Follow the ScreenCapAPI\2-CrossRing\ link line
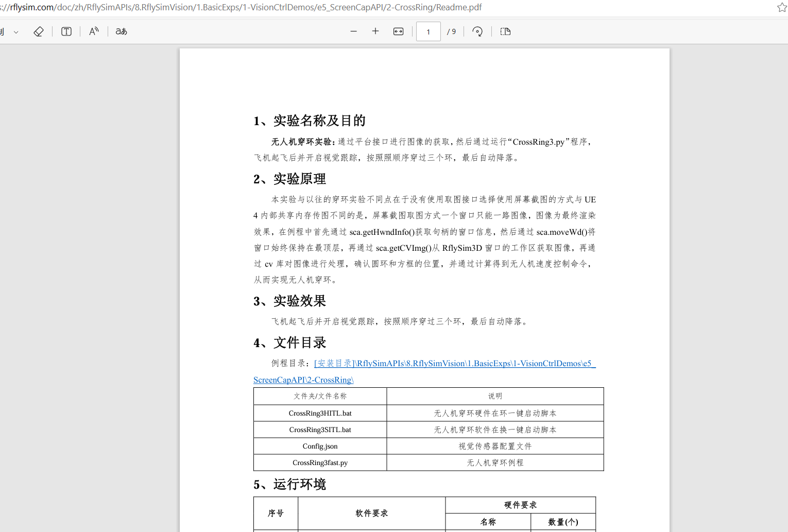This screenshot has width=788, height=532. tap(303, 380)
